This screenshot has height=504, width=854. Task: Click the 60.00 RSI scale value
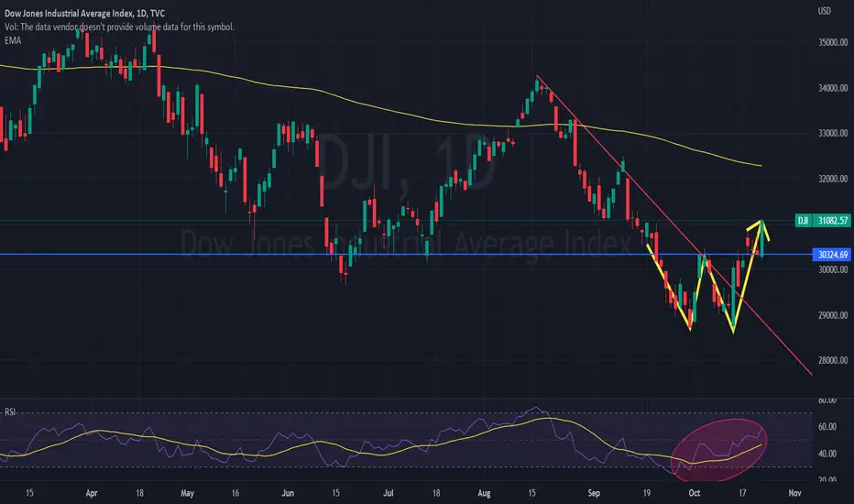(x=827, y=427)
